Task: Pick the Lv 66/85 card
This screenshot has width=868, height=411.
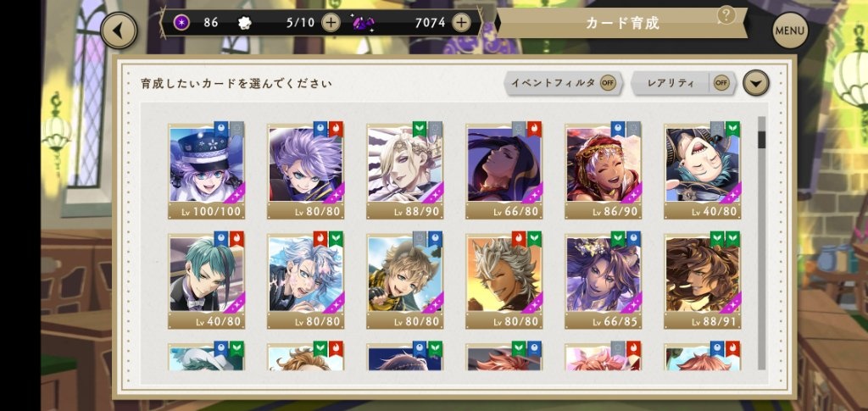Action: tap(603, 280)
